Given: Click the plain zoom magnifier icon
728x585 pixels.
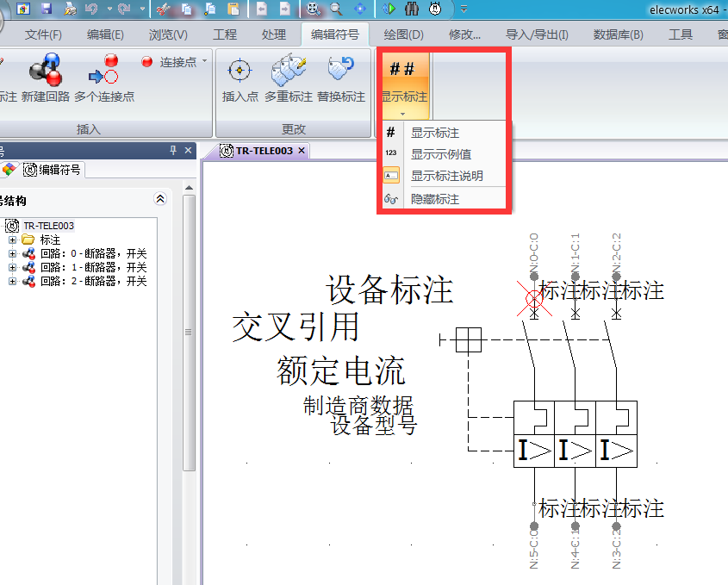Looking at the screenshot, I should click(x=336, y=9).
